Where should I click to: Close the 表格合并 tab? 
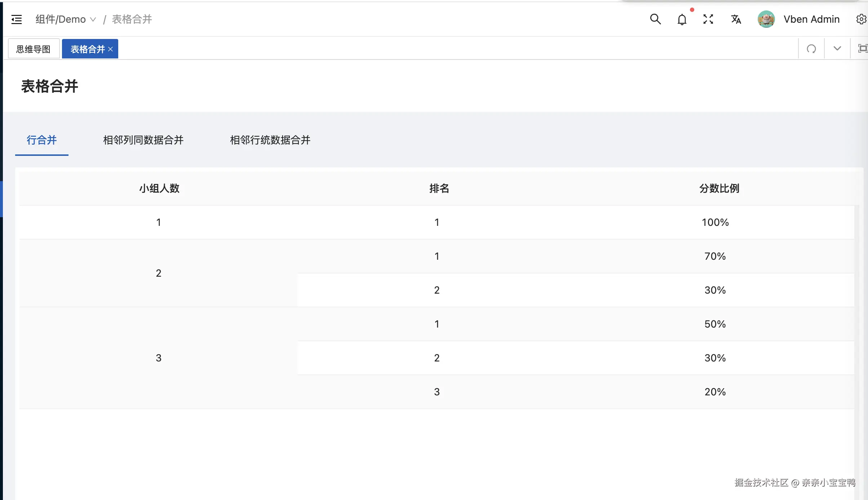tap(111, 49)
